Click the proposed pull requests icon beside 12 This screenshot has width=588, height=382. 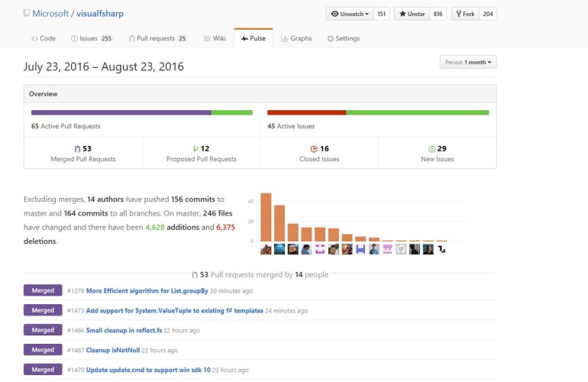point(195,148)
